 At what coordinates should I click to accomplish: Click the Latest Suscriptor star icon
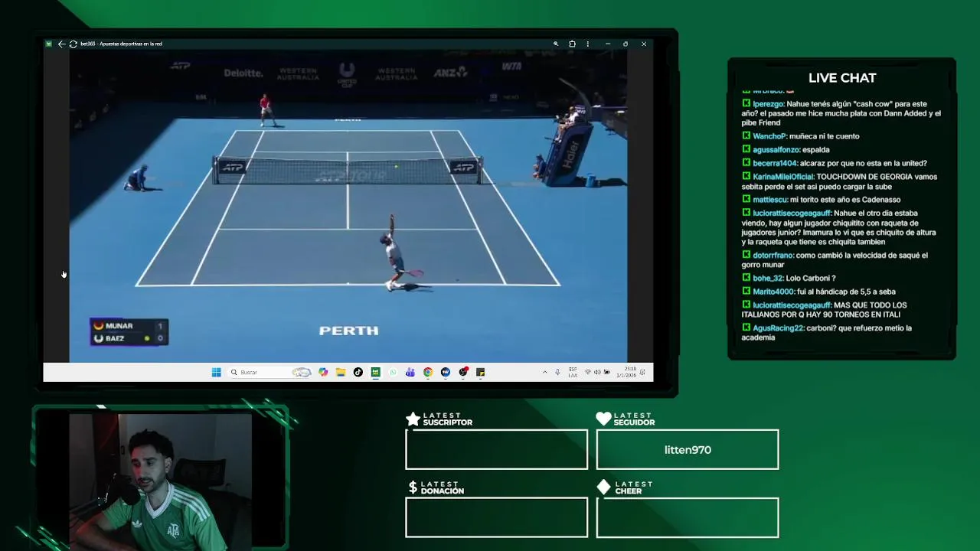413,419
